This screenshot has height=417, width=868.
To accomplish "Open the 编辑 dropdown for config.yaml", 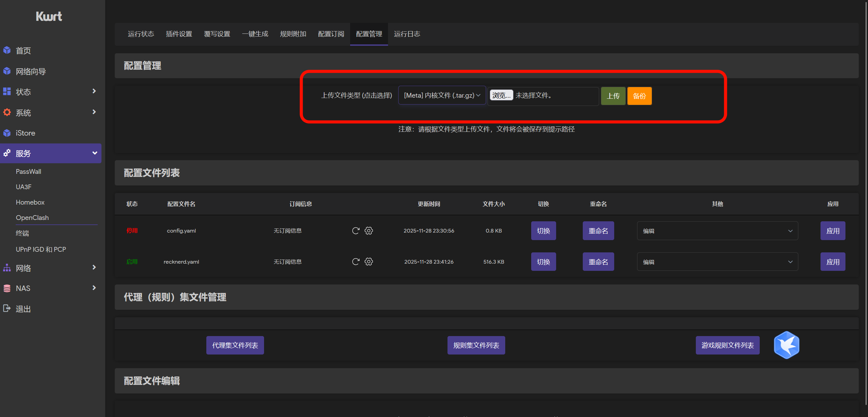I will (717, 231).
